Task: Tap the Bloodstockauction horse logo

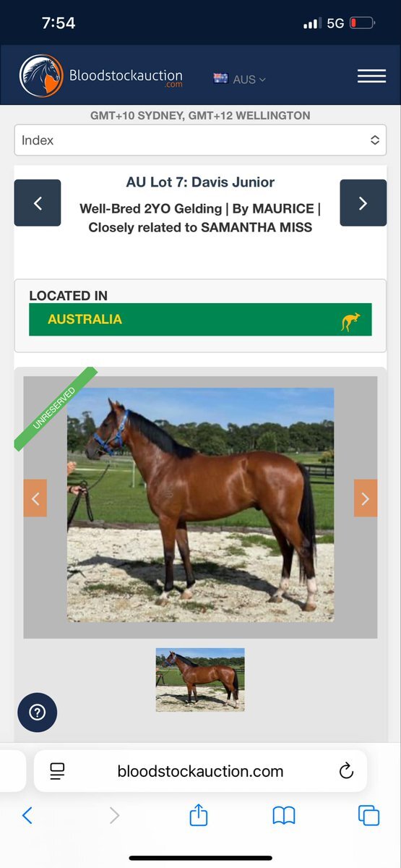Action: pos(41,76)
